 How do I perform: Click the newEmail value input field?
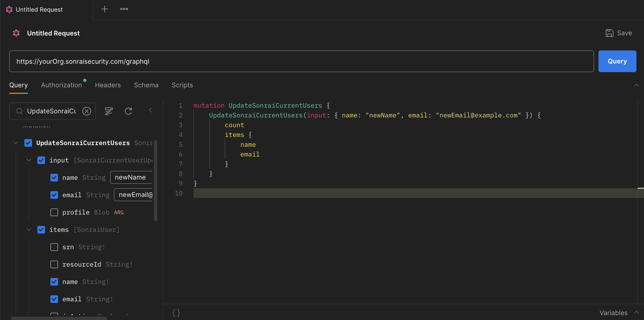coord(133,195)
